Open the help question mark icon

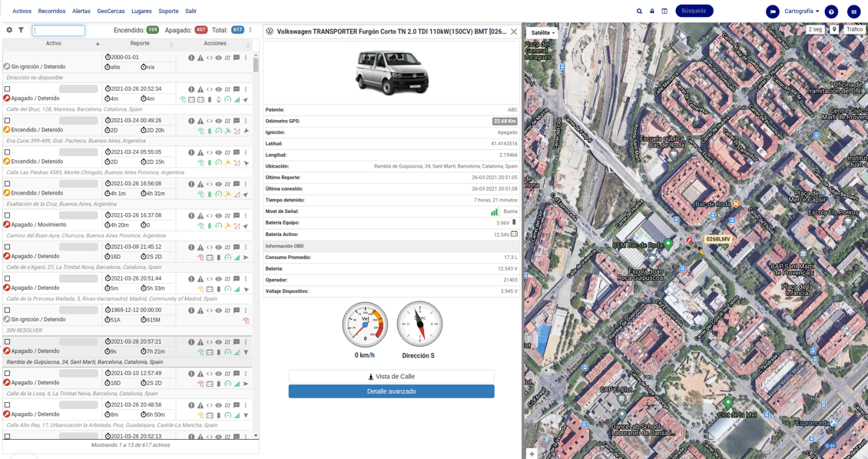pos(831,12)
